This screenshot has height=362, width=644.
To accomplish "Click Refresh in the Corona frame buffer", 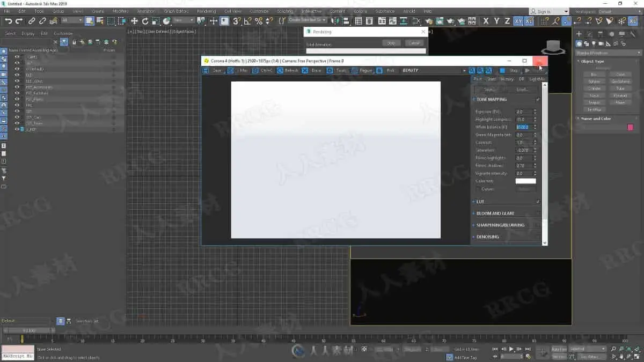I will [x=288, y=70].
